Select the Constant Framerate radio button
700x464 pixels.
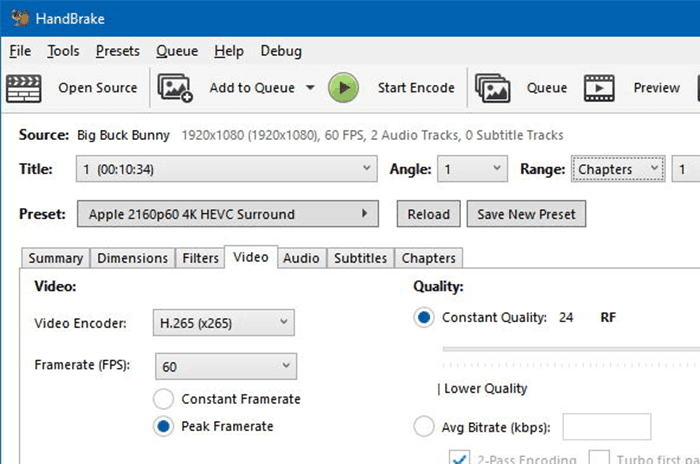pos(164,399)
